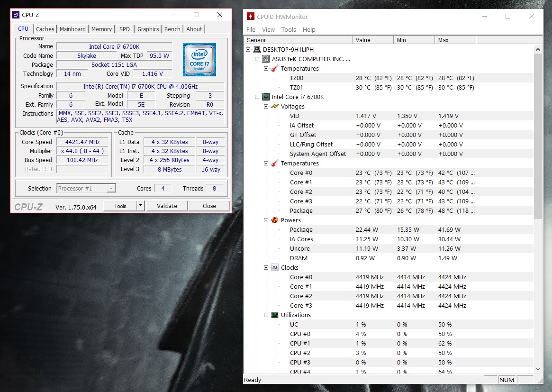Open HWMonitor Help menu
Viewport: 552px width, 392px height.
point(309,29)
